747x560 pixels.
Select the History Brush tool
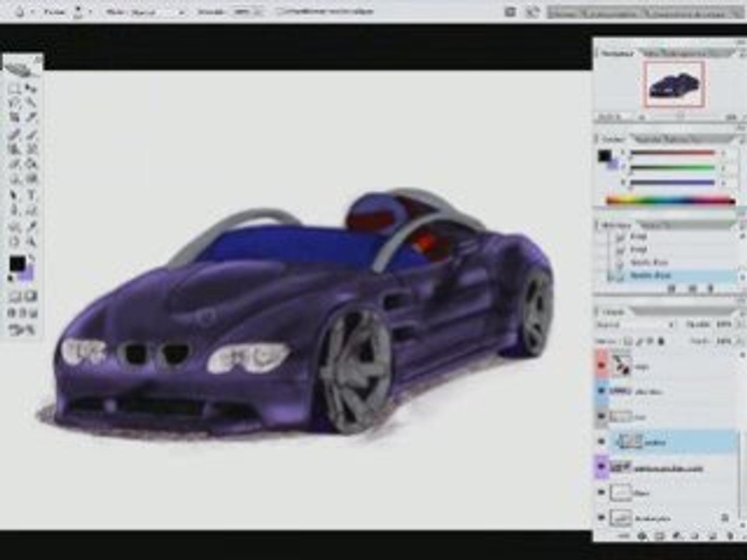(31, 149)
